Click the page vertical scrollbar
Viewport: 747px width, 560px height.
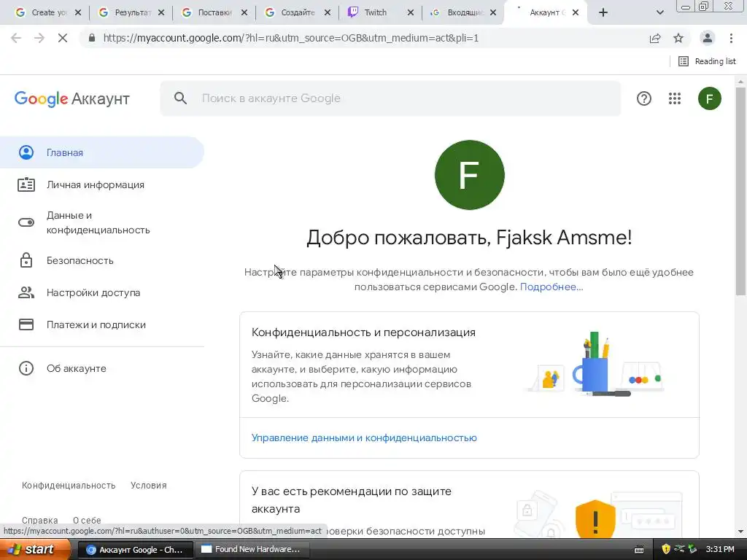tap(740, 190)
